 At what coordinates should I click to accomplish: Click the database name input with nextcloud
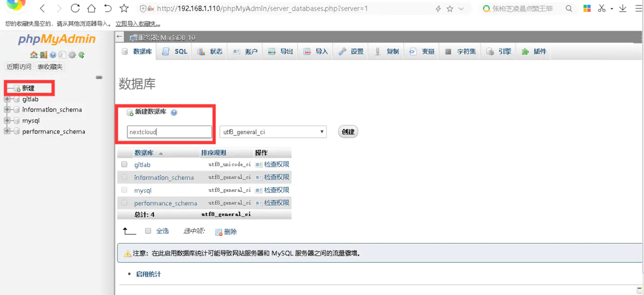pos(170,132)
